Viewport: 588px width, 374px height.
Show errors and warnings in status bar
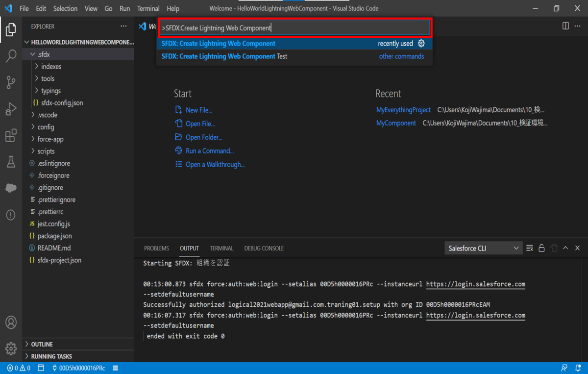tap(19, 368)
